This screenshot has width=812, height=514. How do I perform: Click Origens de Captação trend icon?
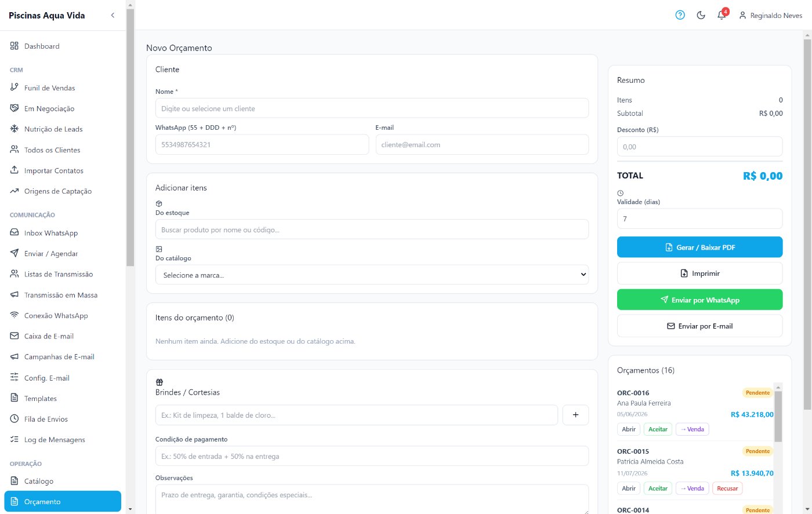point(14,191)
